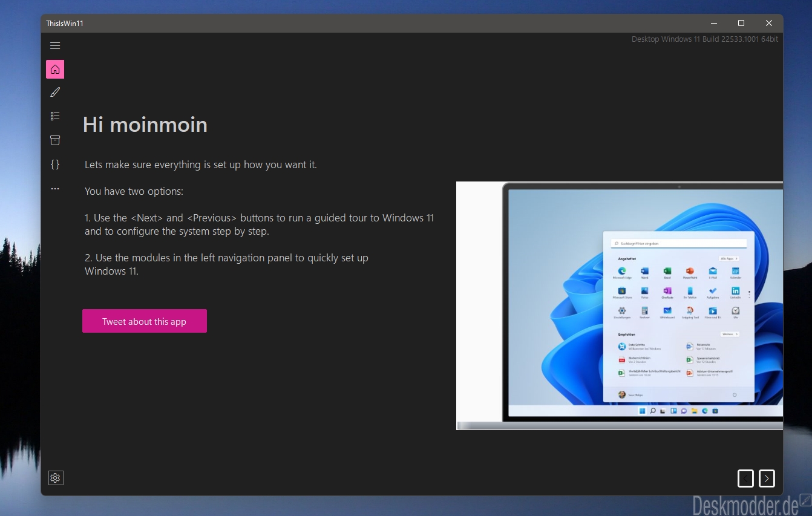Close the ThisIsWin11 window
The image size is (812, 516).
click(769, 23)
